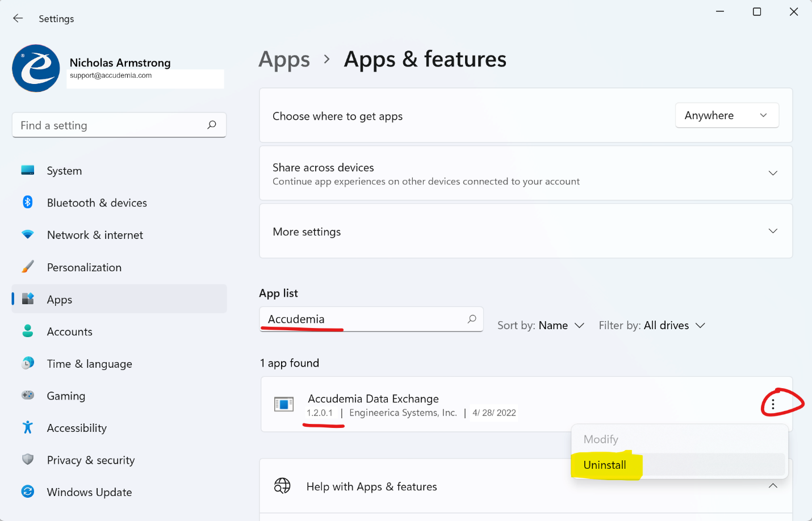Expand the More settings section
Image resolution: width=812 pixels, height=521 pixels.
pyautogui.click(x=772, y=231)
